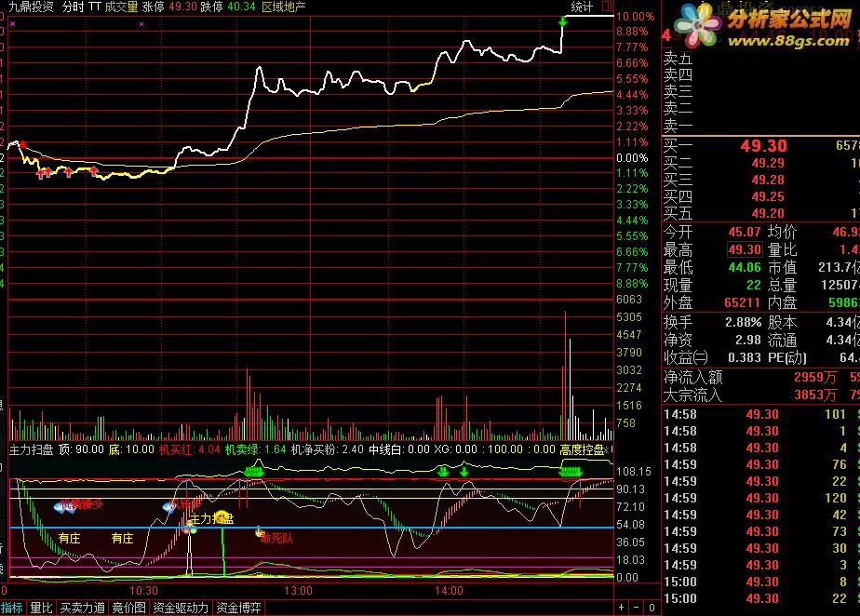Click the 机卖绿 value 1.64
The image size is (860, 616).
tap(275, 449)
